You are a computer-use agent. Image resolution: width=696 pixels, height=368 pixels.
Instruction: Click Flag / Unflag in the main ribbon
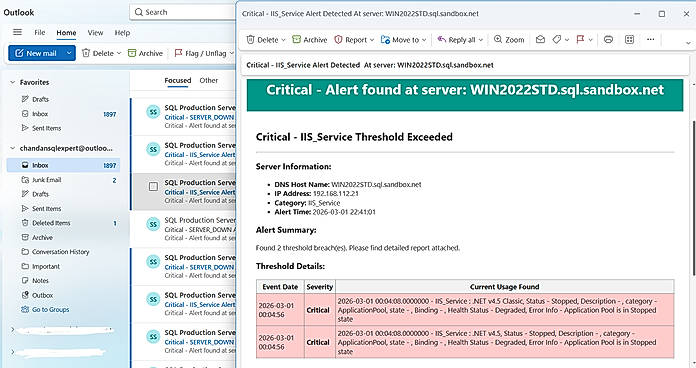[x=200, y=53]
